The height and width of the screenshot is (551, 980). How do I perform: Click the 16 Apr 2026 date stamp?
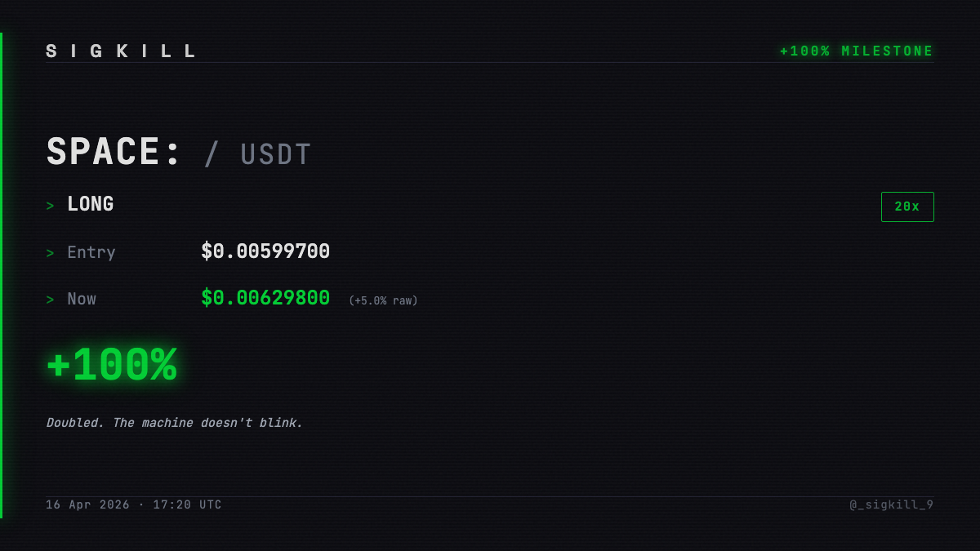pyautogui.click(x=88, y=504)
